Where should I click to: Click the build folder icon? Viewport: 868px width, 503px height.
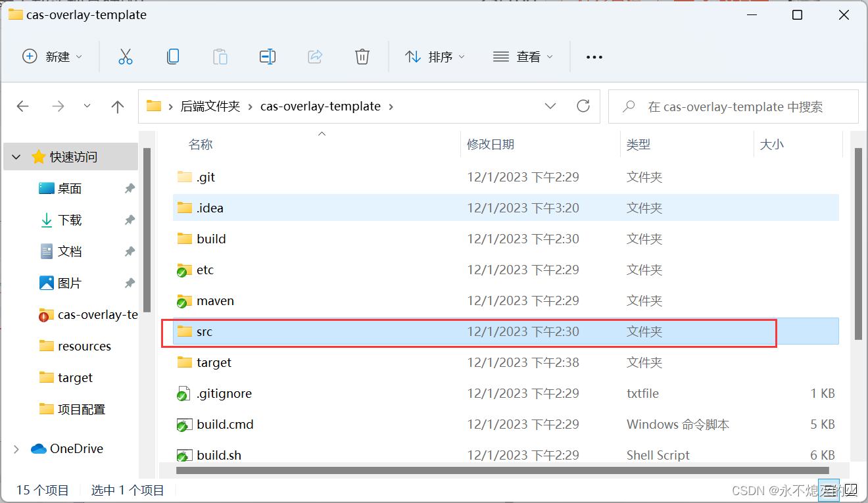pos(185,239)
